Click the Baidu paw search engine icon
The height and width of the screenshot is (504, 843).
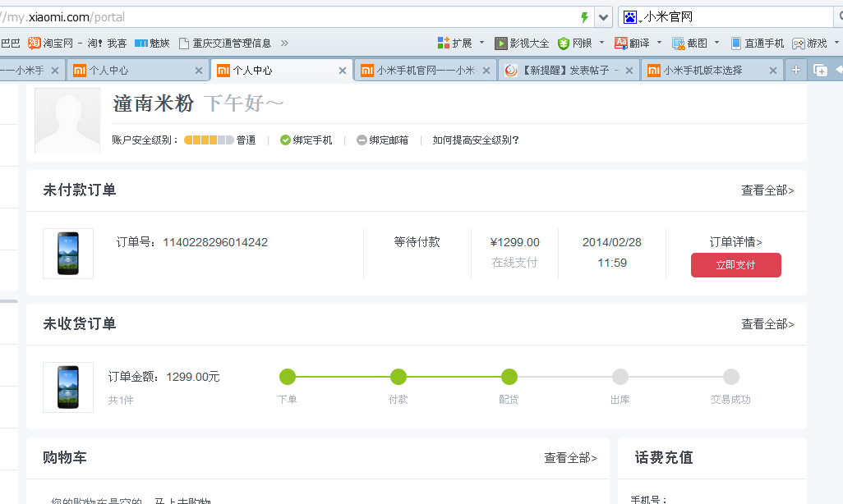tap(629, 17)
